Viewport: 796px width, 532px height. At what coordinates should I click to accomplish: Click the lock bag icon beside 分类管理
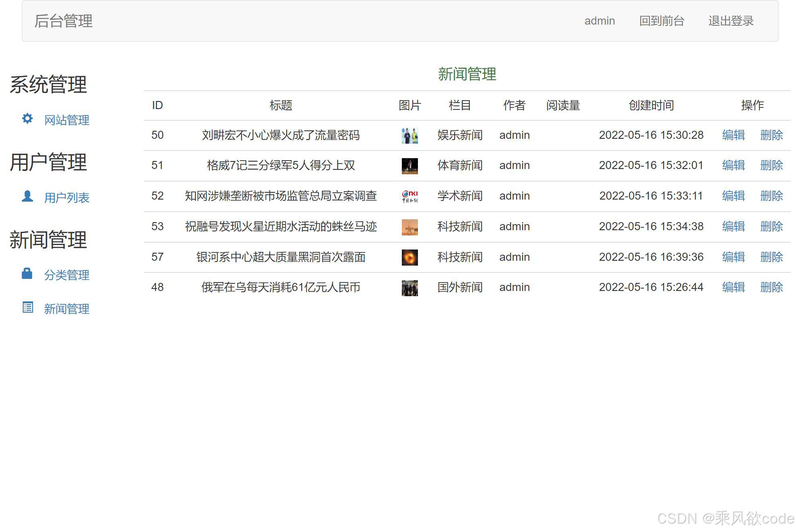27,273
